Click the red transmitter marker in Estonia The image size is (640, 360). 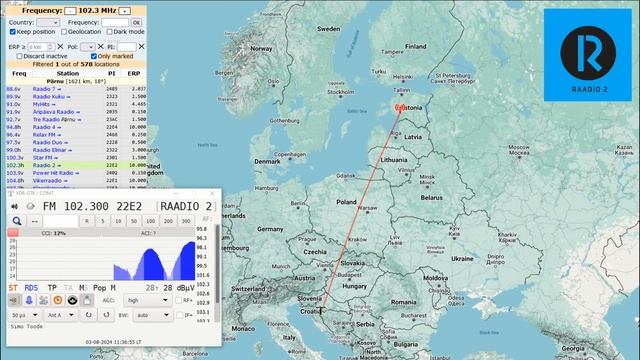(x=400, y=108)
